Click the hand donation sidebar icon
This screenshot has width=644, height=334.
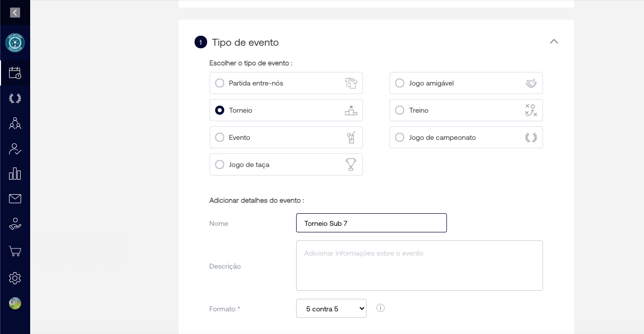coord(15,224)
